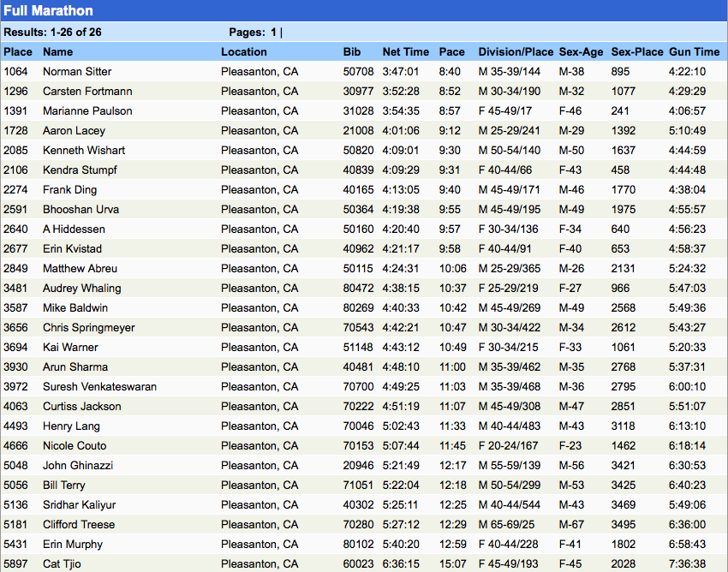
Task: Click the Full Marathon title bar
Action: click(364, 10)
